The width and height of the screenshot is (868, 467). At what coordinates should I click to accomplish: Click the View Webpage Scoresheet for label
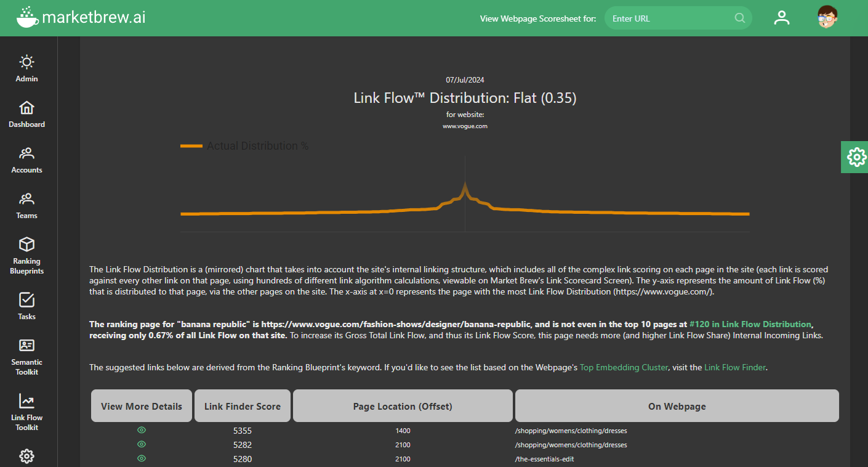pos(538,18)
